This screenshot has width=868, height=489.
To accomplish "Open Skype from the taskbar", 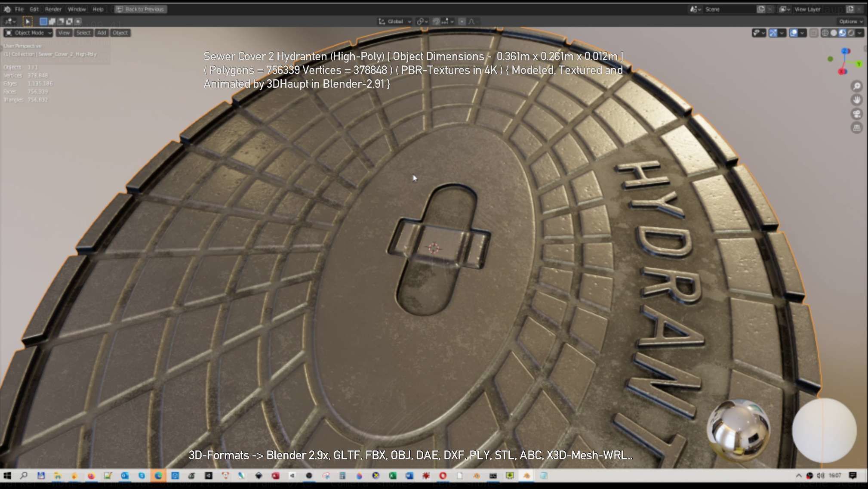I will click(x=142, y=476).
